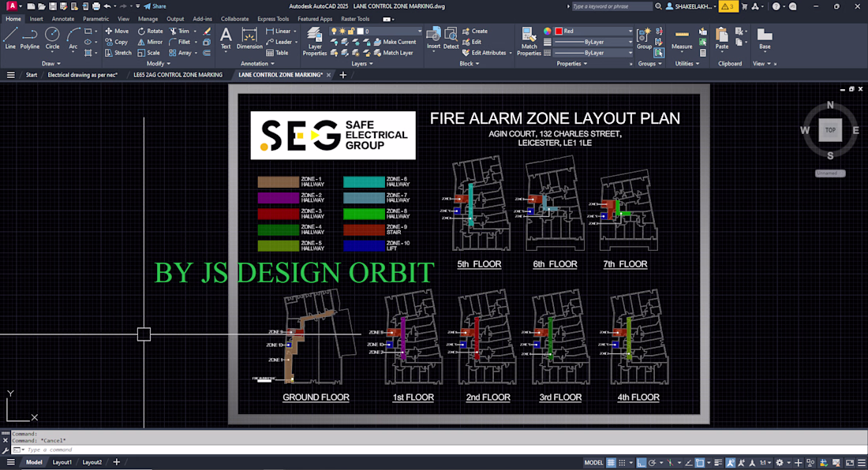This screenshot has height=470, width=868.
Task: Click Create block button
Action: (475, 31)
